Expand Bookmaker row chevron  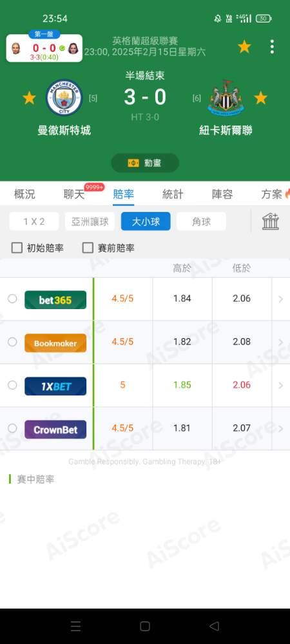[x=281, y=342]
